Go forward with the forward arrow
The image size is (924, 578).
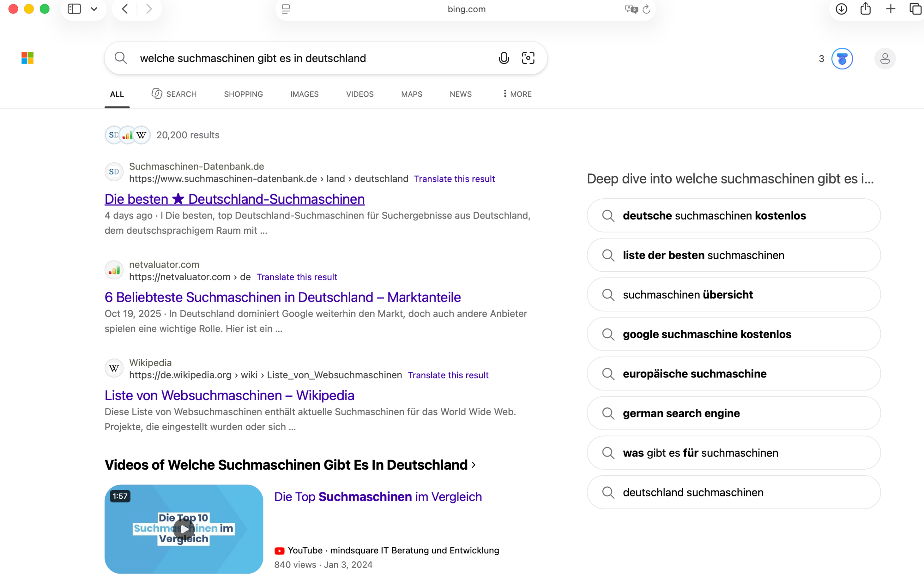point(149,9)
